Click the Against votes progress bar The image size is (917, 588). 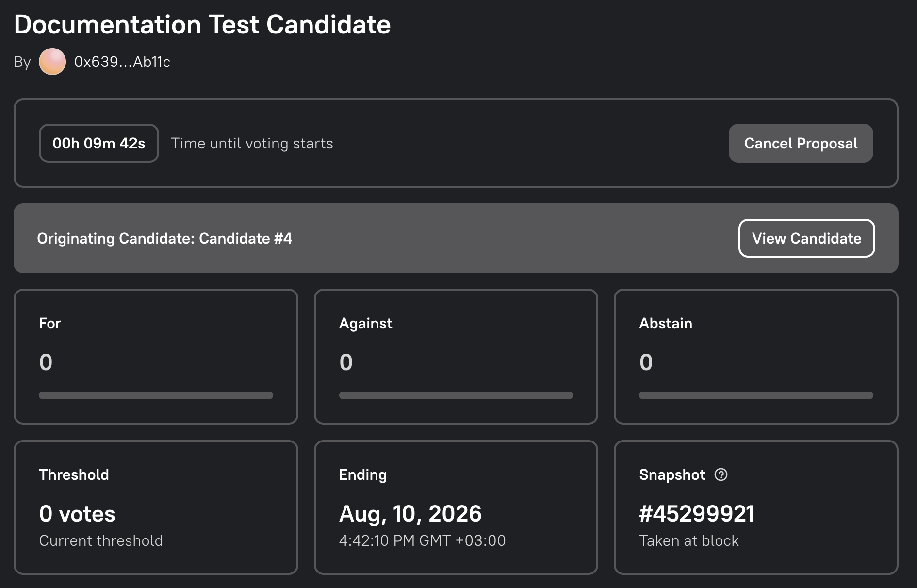pos(456,395)
